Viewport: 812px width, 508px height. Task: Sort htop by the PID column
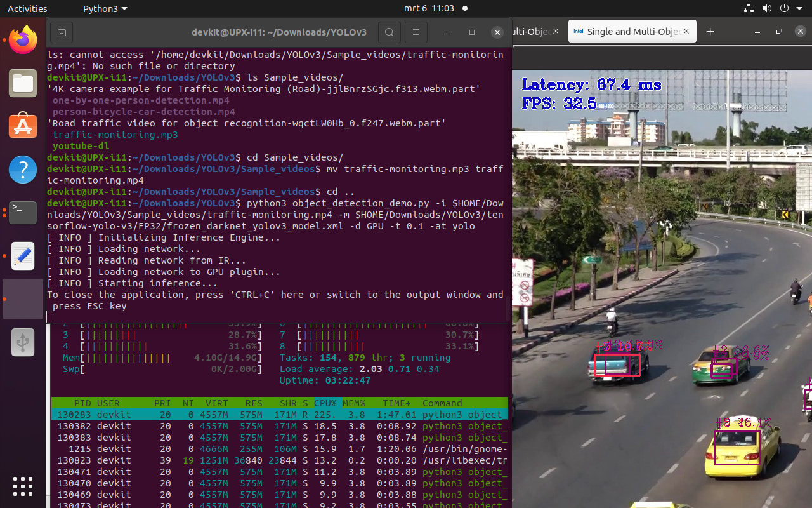(x=82, y=403)
